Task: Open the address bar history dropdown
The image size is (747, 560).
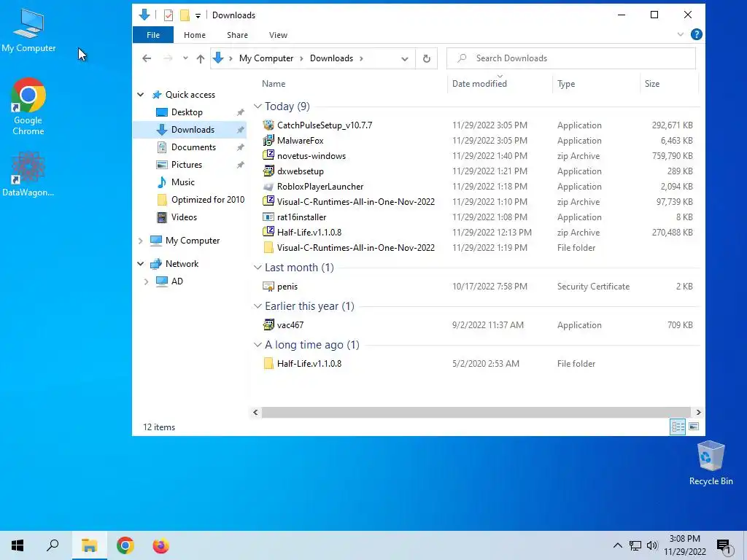Action: [404, 58]
